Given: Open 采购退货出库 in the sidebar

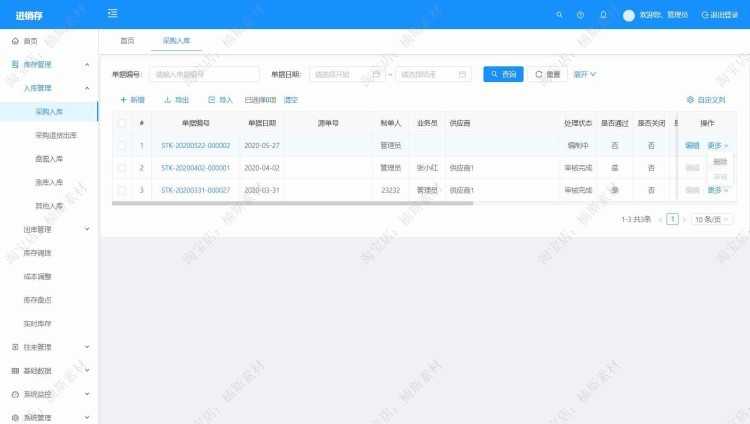Looking at the screenshot, I should pyautogui.click(x=55, y=135).
